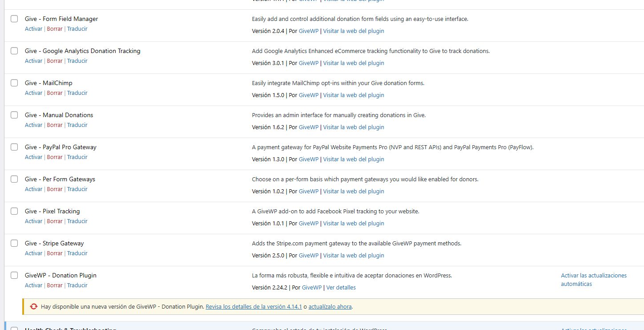Select the Give - MailChimp plugin checkbox

[x=14, y=83]
